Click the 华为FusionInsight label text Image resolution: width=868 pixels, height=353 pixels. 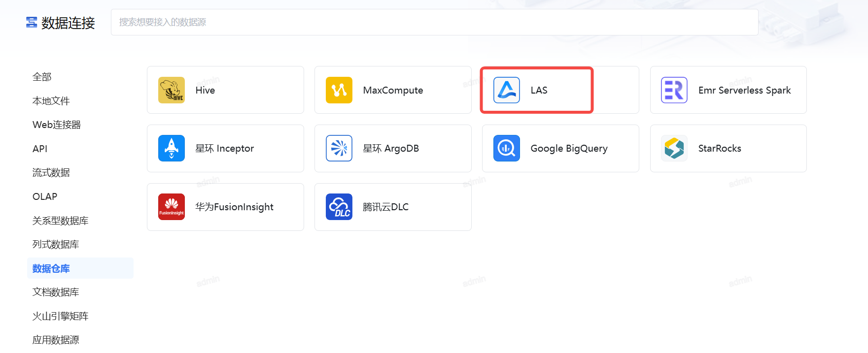click(x=234, y=207)
